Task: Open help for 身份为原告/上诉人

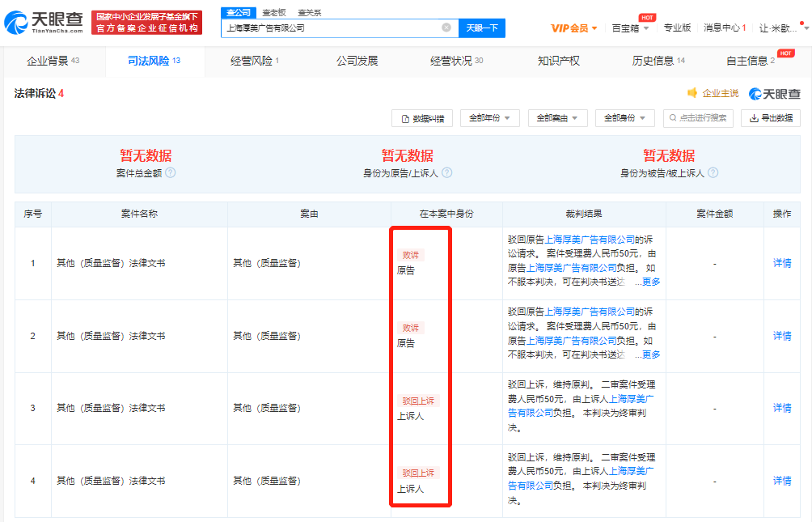Action: click(447, 172)
